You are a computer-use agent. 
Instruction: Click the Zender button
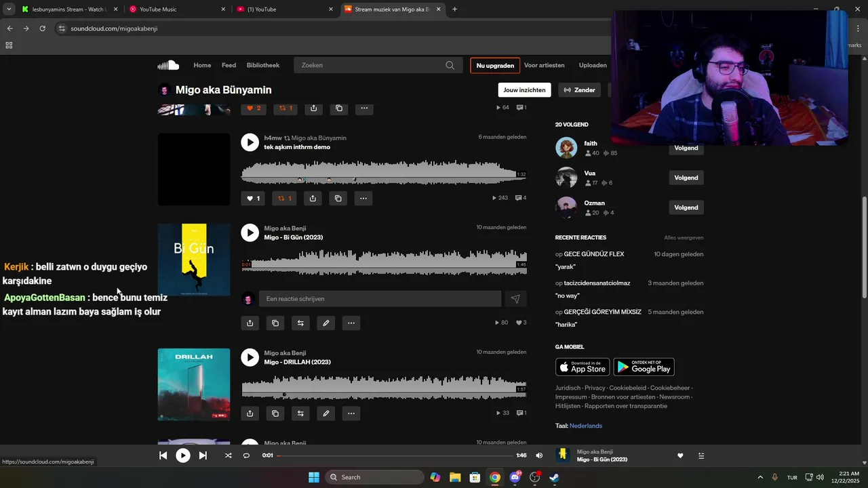coord(580,90)
